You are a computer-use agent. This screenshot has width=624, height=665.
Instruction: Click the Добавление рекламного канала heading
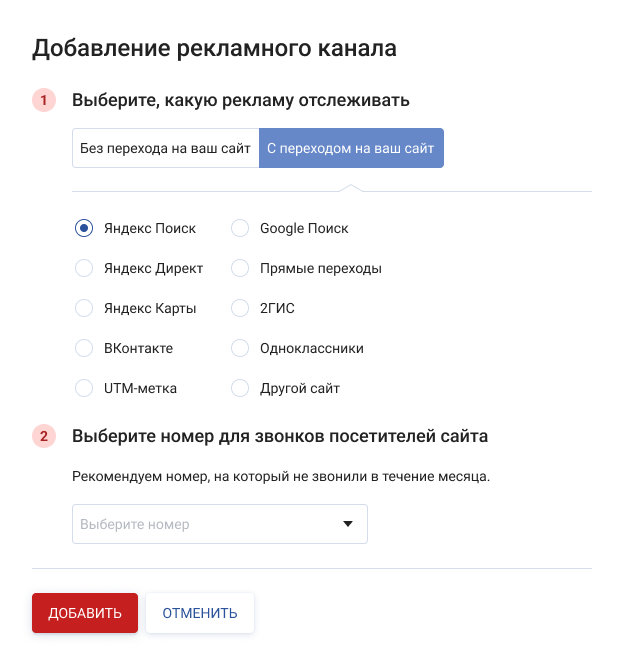pos(215,48)
